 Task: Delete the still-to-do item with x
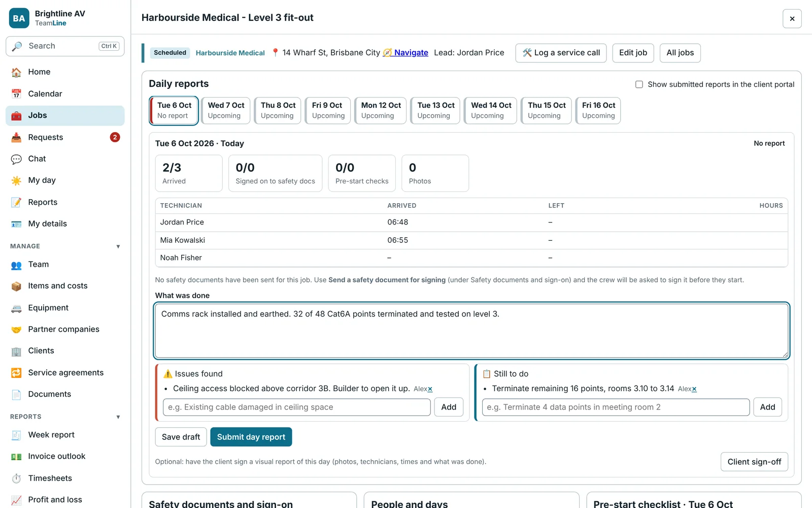coord(694,389)
